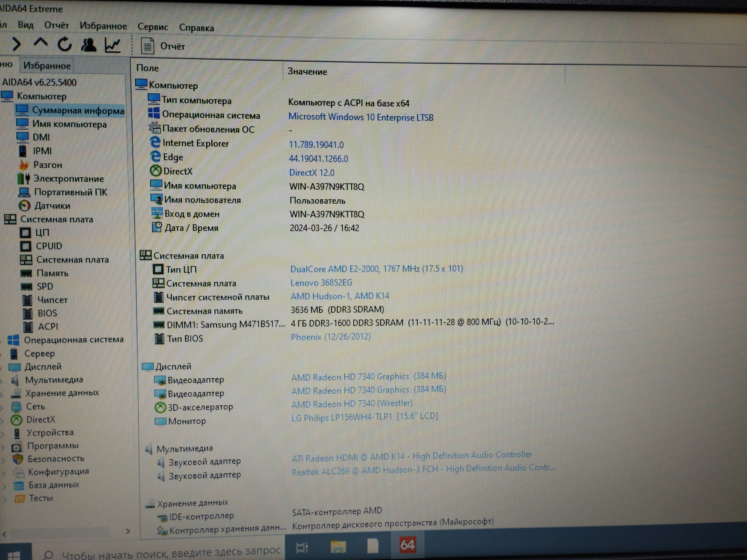Click the Безопасность shield icon in tree
The height and width of the screenshot is (560, 747).
[x=18, y=459]
